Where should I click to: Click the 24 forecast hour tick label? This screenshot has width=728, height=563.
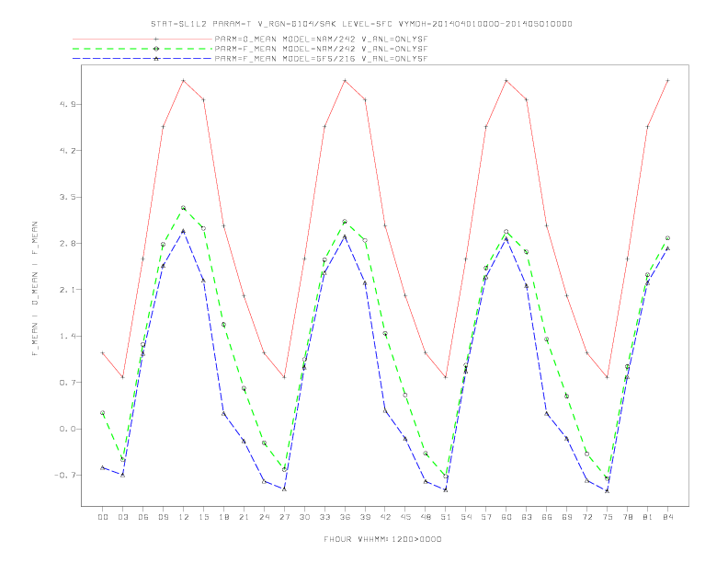tap(264, 517)
